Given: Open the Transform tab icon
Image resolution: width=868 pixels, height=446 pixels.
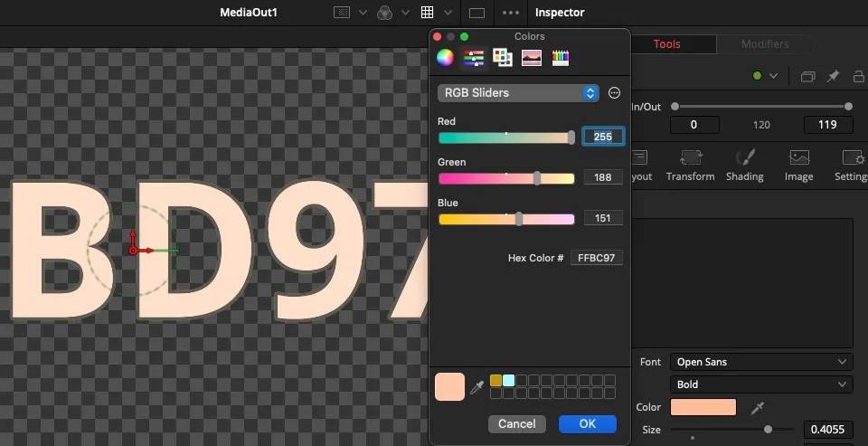Looking at the screenshot, I should (690, 166).
